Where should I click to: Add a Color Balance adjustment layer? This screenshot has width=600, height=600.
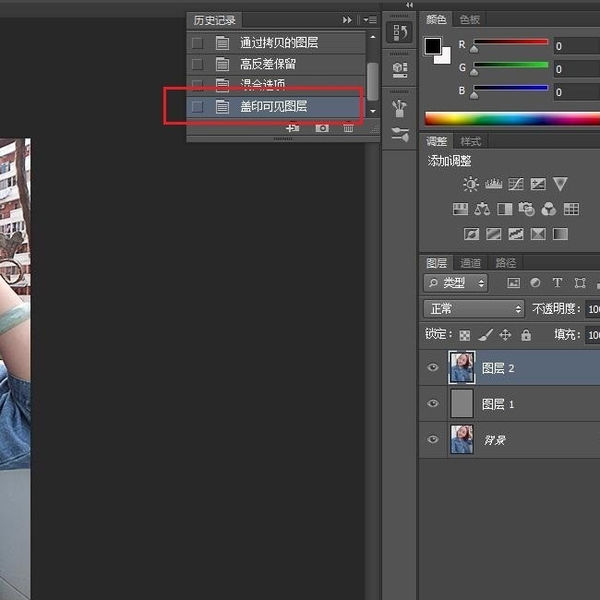coord(482,209)
